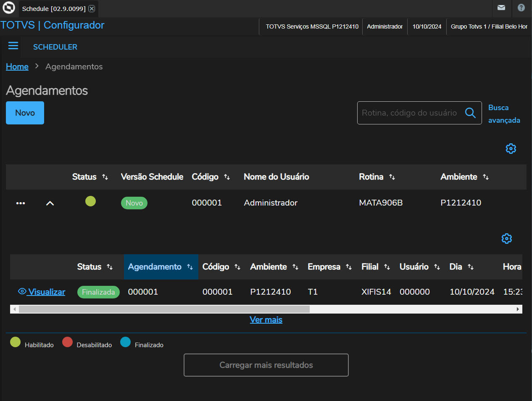
Task: Open the mail envelope icon
Action: click(x=501, y=8)
